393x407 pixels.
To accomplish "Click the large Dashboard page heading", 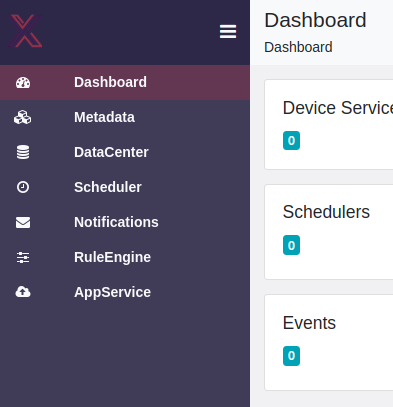I will point(315,20).
